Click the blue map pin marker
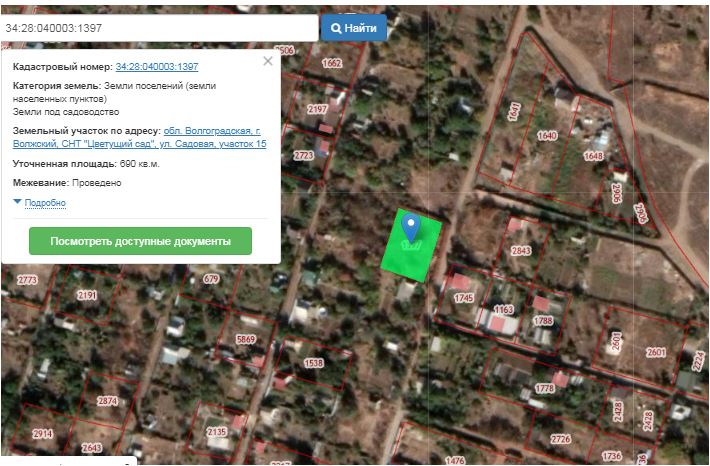Screen dimensions: 710x466 [x=410, y=227]
